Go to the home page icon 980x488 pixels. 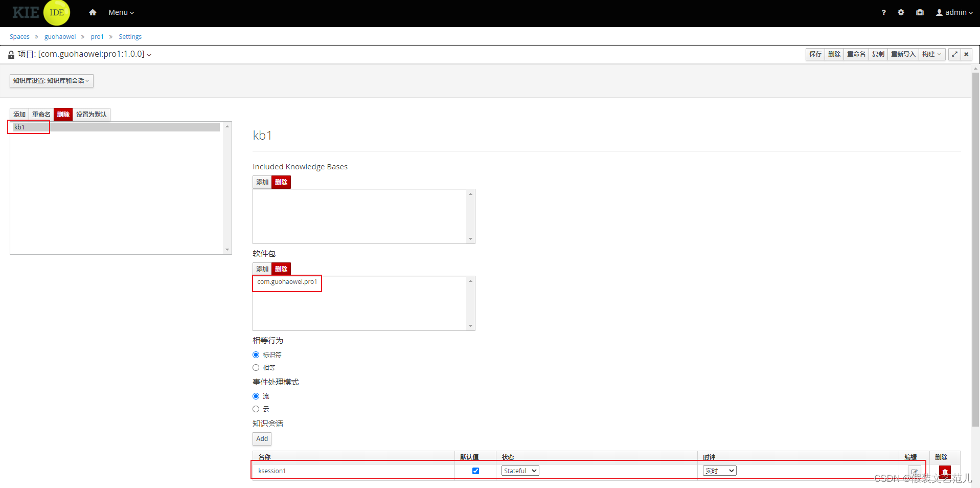(x=93, y=12)
